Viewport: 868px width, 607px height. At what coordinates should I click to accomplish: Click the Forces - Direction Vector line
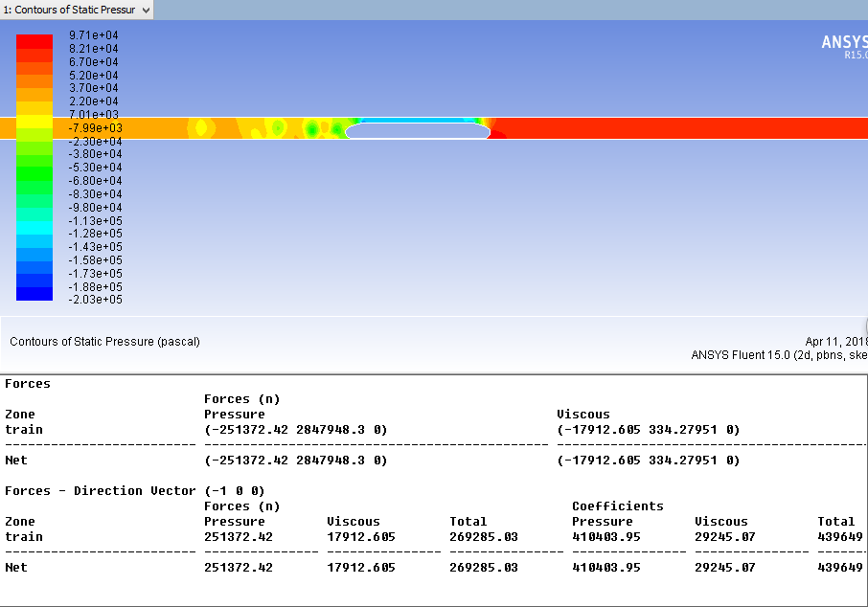134,491
